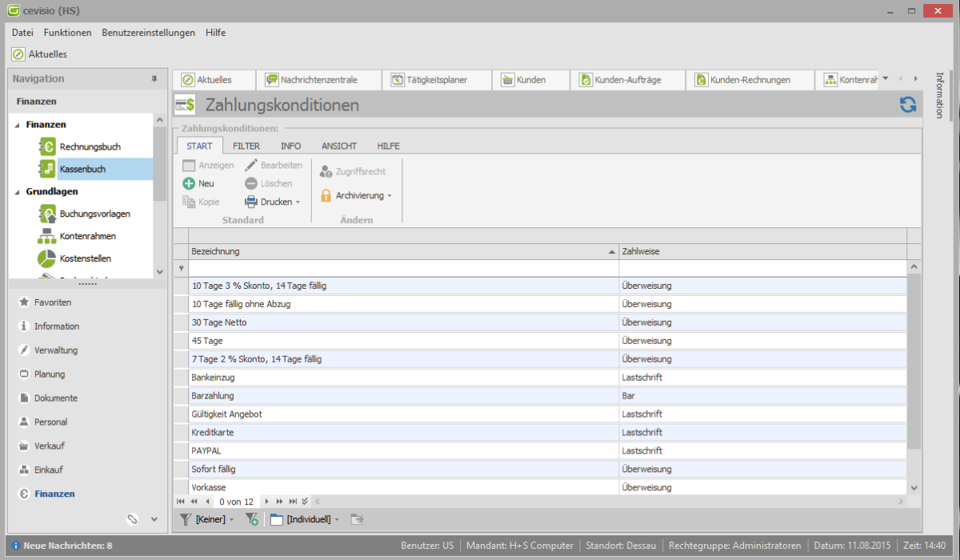This screenshot has width=960, height=560.
Task: Open Rechnungsbuch in the navigation tree
Action: pyautogui.click(x=90, y=147)
